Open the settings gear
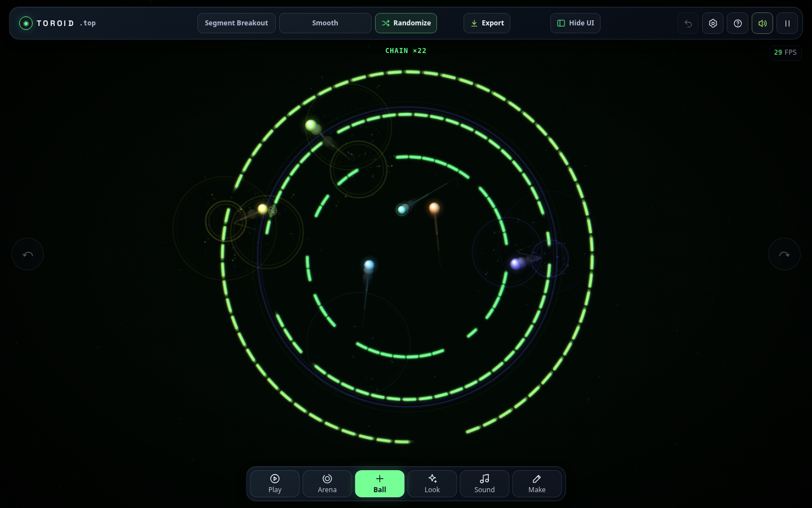 [713, 23]
